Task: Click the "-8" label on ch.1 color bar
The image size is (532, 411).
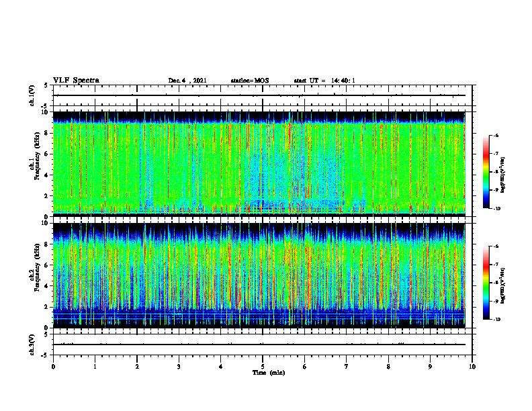Action: [496, 172]
